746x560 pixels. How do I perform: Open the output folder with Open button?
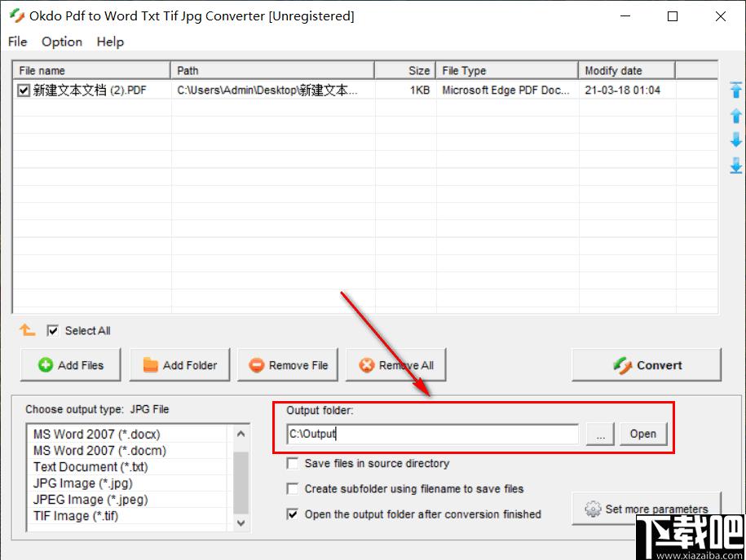pyautogui.click(x=643, y=434)
